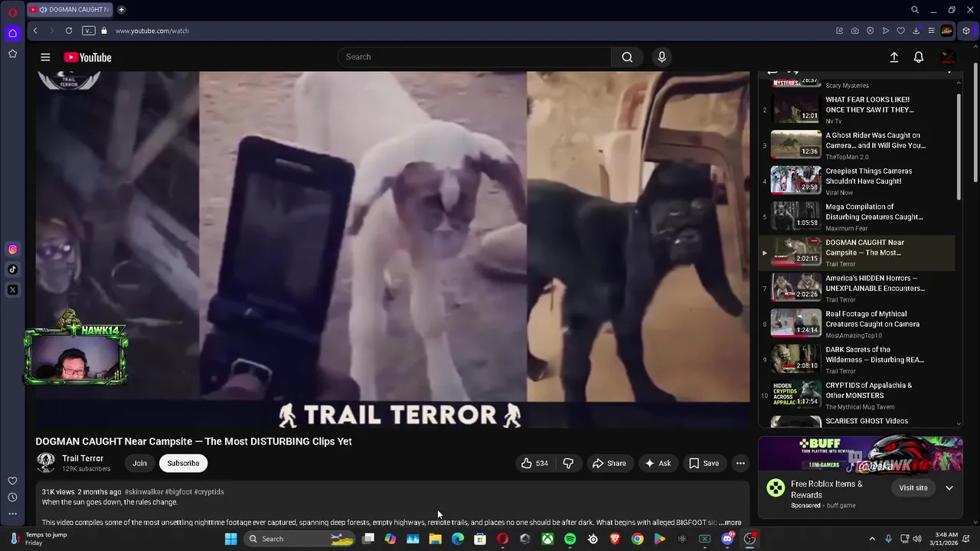Dislike the video with thumbs down

click(568, 463)
